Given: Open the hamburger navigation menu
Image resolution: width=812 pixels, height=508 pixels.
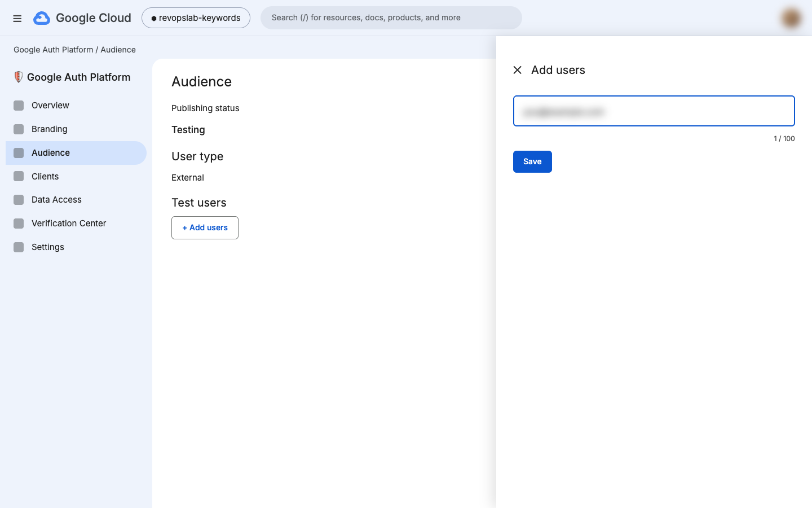Looking at the screenshot, I should (x=17, y=18).
